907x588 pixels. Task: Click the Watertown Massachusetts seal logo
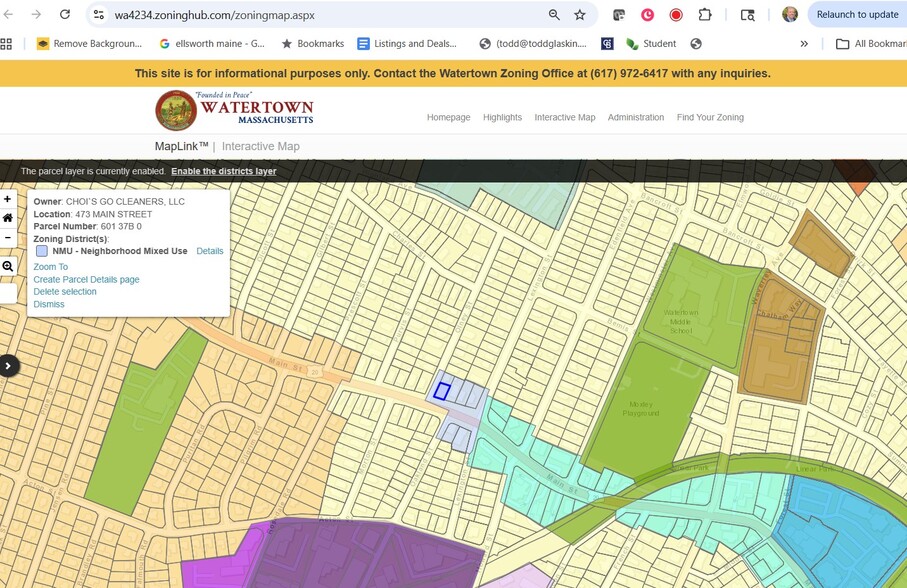[x=176, y=111]
